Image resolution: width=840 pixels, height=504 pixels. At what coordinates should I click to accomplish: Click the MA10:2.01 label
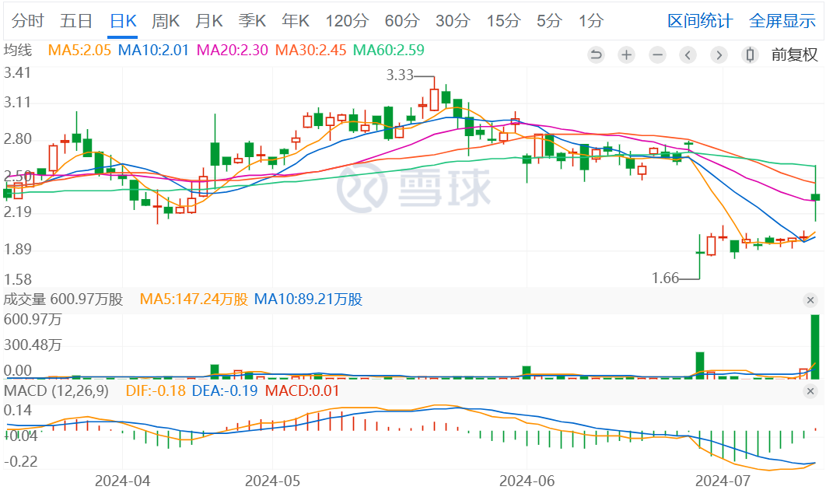(153, 51)
